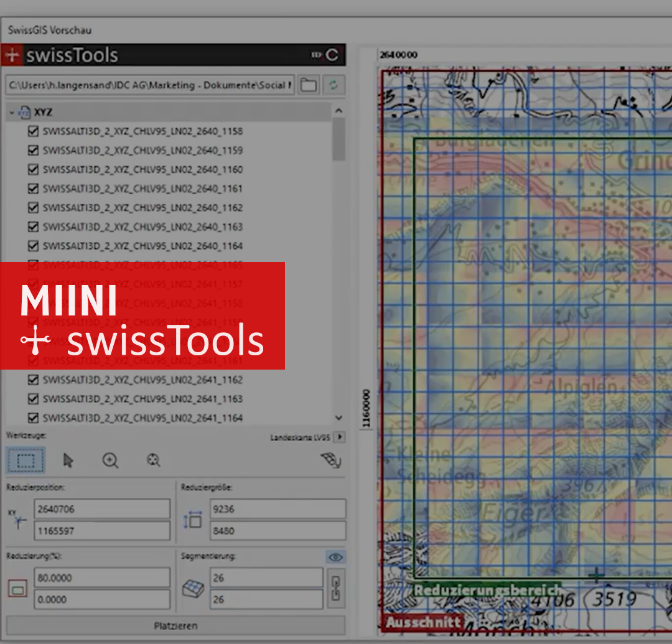Click the file path input field

(x=149, y=85)
